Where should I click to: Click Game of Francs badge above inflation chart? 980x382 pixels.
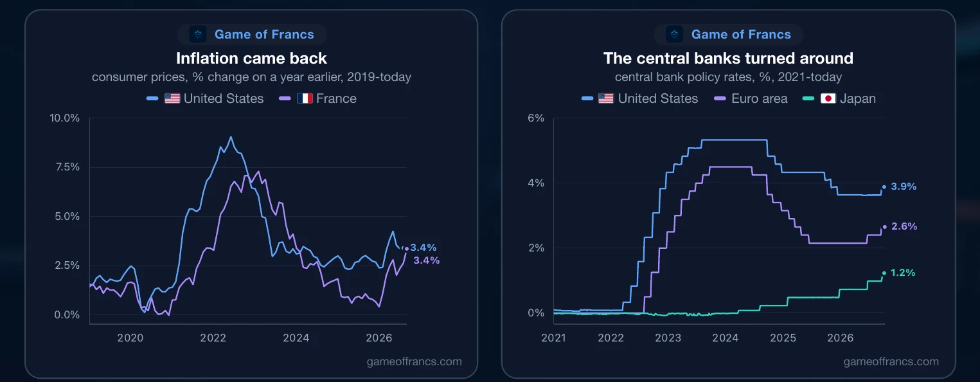[x=251, y=34]
